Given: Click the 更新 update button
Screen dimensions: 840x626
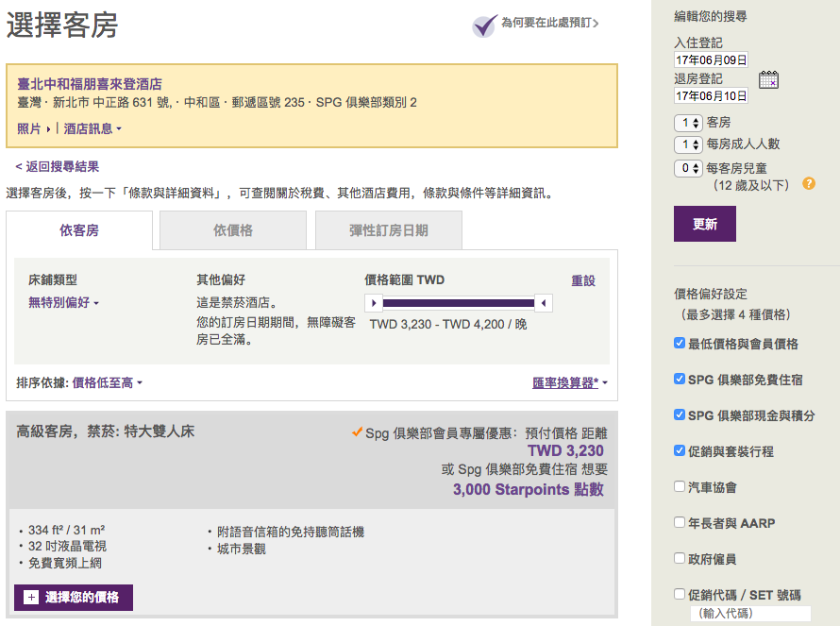Looking at the screenshot, I should [704, 224].
